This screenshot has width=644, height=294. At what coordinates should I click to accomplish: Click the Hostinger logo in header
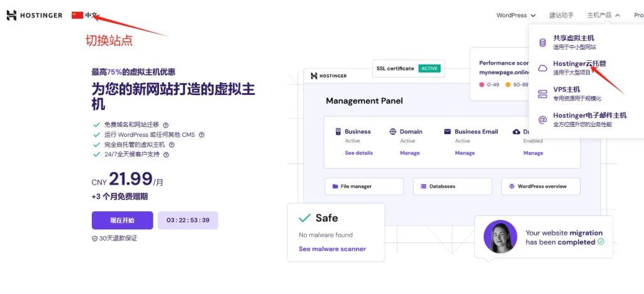point(35,15)
